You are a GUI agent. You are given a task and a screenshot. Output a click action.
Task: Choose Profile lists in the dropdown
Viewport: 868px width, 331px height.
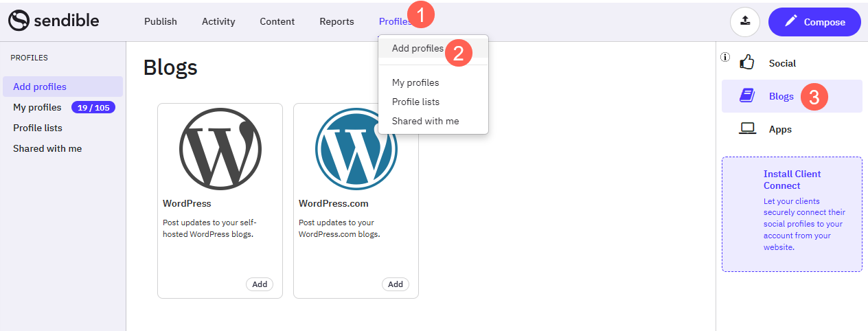tap(433, 102)
